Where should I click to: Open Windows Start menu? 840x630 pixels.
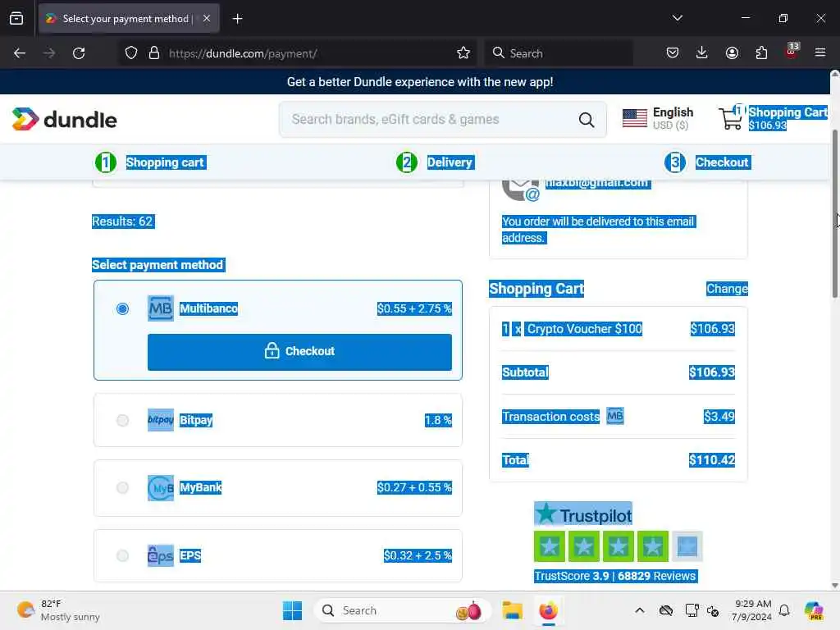tap(293, 610)
